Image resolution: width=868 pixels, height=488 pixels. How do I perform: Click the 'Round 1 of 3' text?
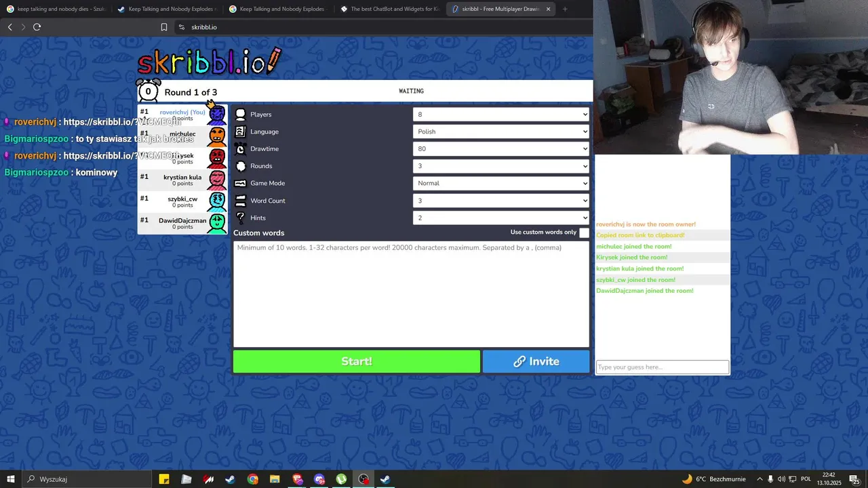click(191, 92)
